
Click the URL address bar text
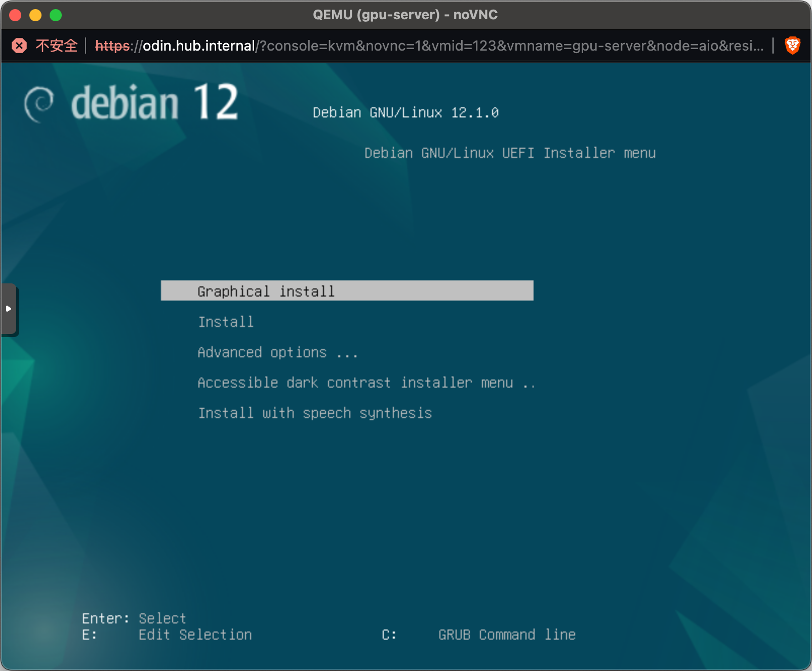coord(429,46)
